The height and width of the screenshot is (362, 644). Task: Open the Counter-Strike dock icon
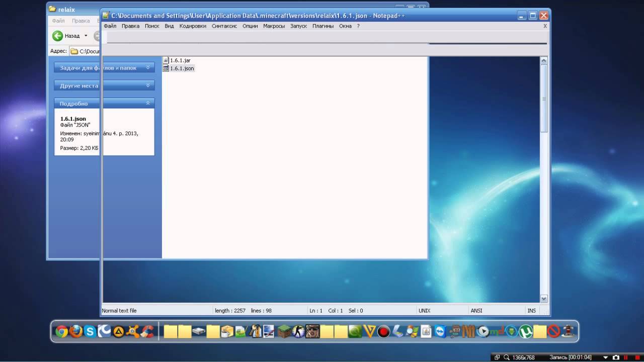tap(298, 331)
